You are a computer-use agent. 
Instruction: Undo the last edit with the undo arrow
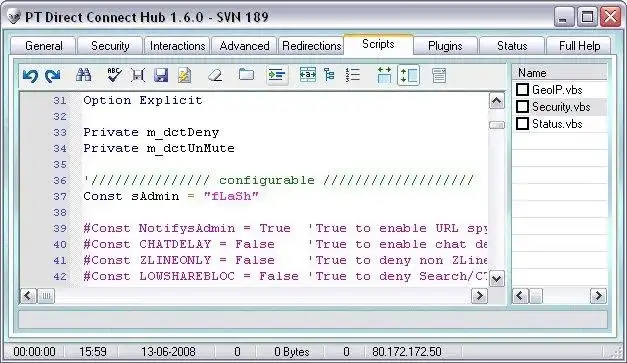(30, 75)
